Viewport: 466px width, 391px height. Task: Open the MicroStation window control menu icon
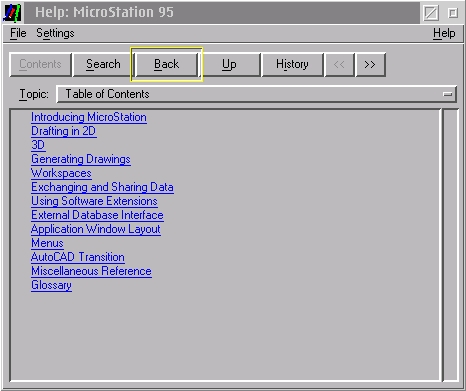click(x=12, y=13)
